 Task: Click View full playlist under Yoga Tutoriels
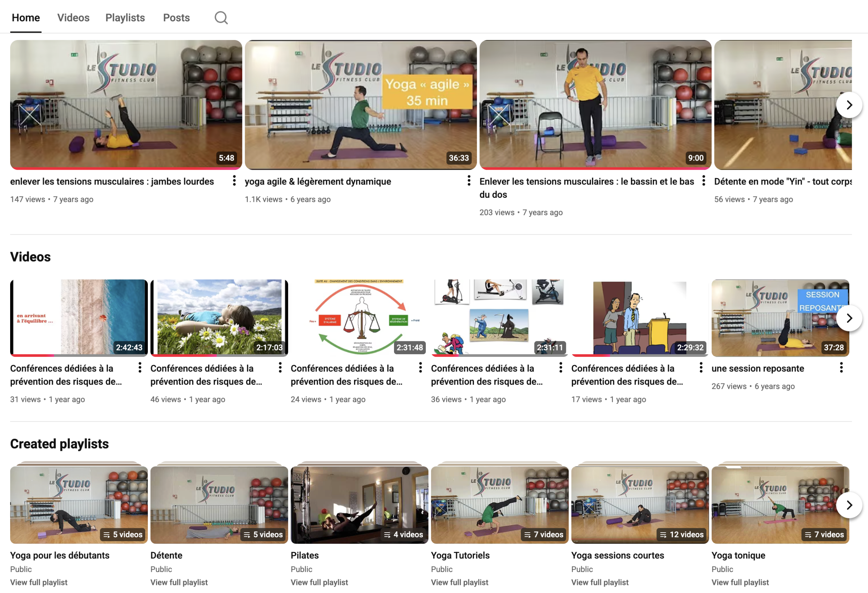pyautogui.click(x=459, y=582)
